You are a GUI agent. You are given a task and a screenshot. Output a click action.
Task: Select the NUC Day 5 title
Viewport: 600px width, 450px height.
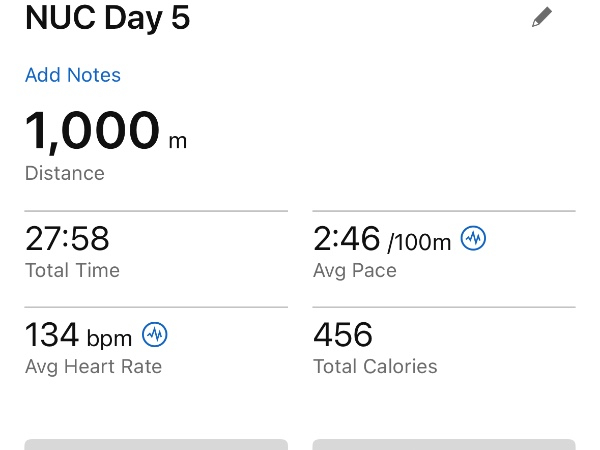[107, 18]
